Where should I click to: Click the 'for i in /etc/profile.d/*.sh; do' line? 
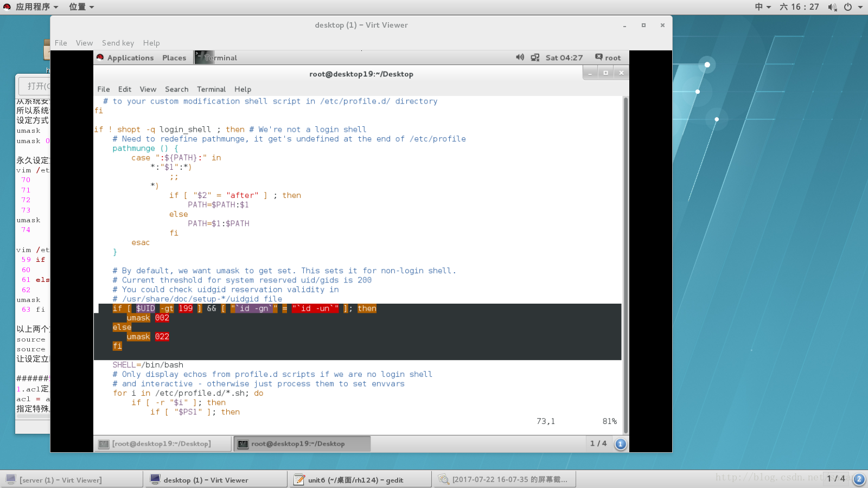click(x=188, y=393)
